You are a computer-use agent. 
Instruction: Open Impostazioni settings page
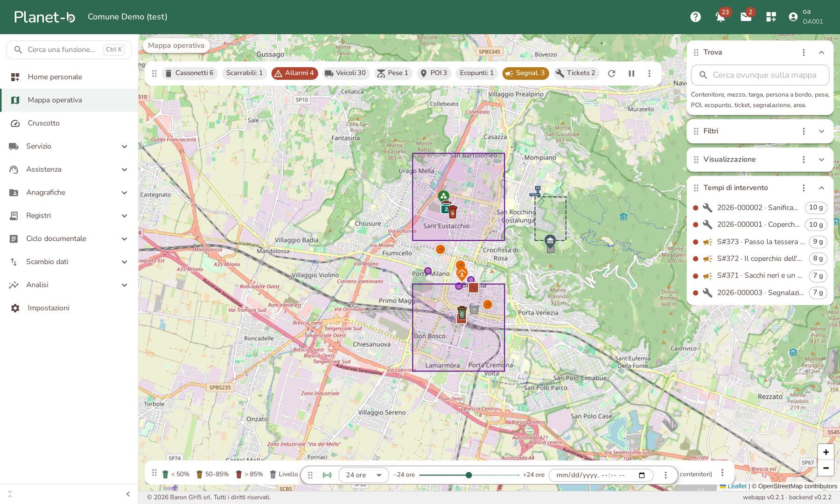[x=69, y=308]
